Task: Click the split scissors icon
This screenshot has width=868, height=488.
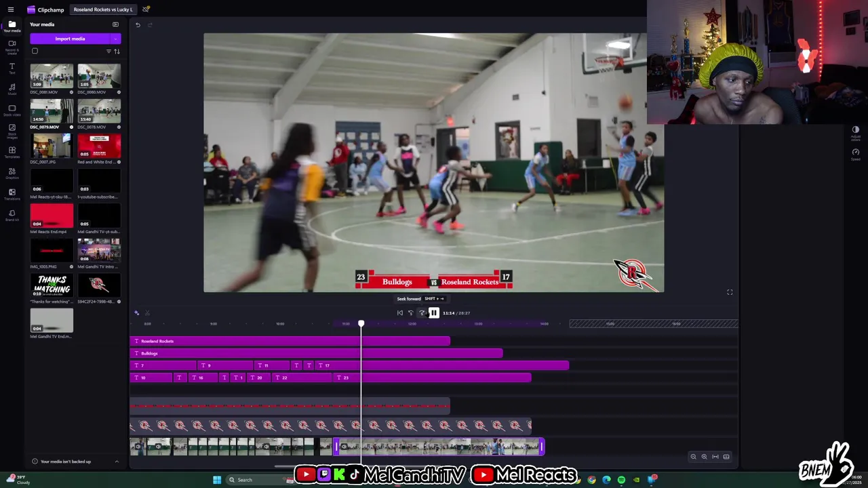Action: (147, 313)
